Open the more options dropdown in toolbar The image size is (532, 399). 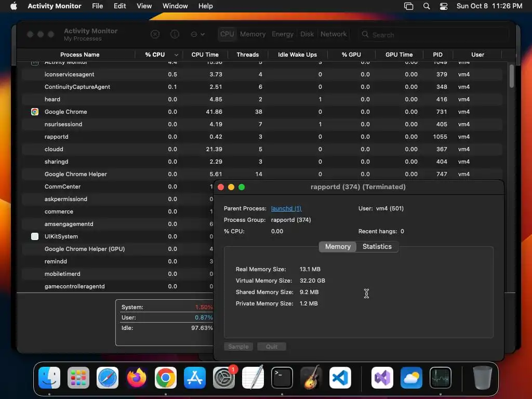click(198, 34)
